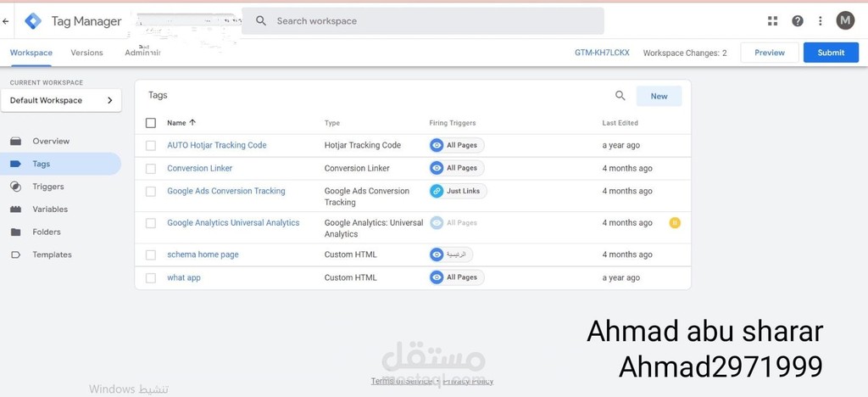Open Templates in the sidebar

[52, 254]
